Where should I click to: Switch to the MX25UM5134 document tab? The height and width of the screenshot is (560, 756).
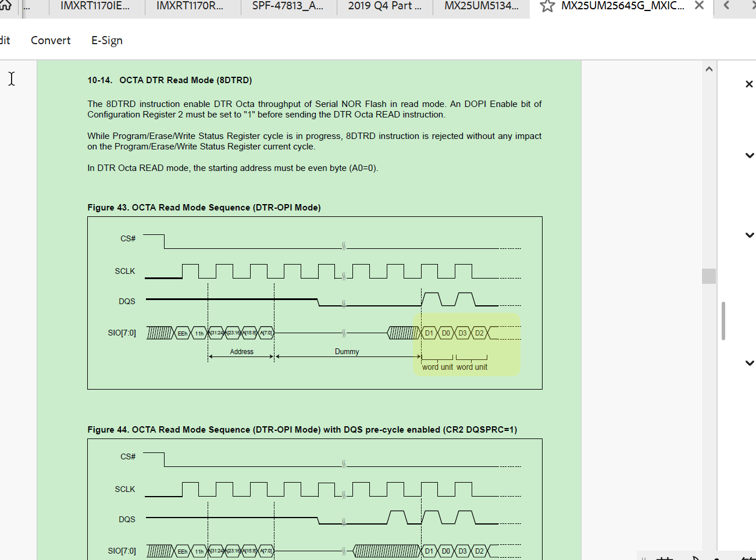click(x=480, y=6)
